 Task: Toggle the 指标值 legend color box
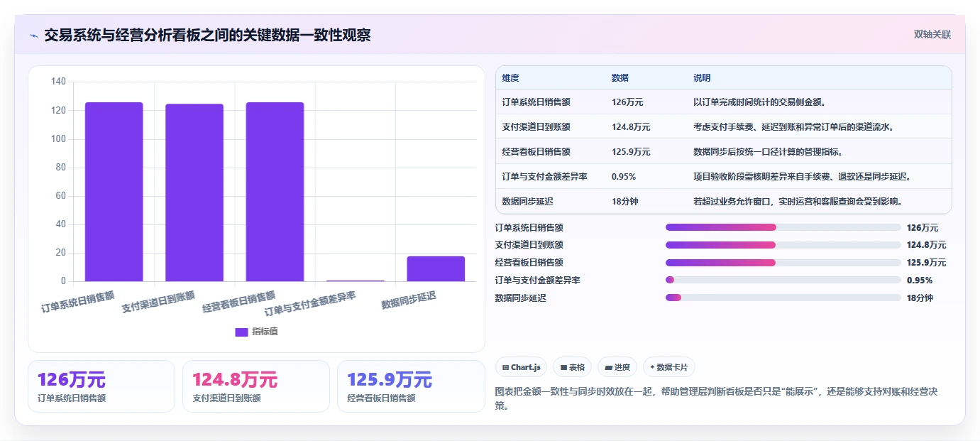tap(241, 332)
